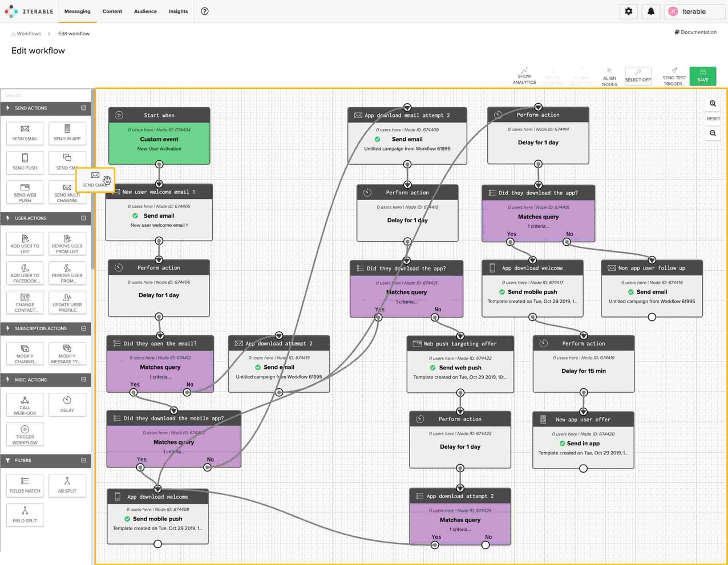Image resolution: width=728 pixels, height=565 pixels.
Task: Click the Trigger Workflow action icon
Action: (x=25, y=434)
